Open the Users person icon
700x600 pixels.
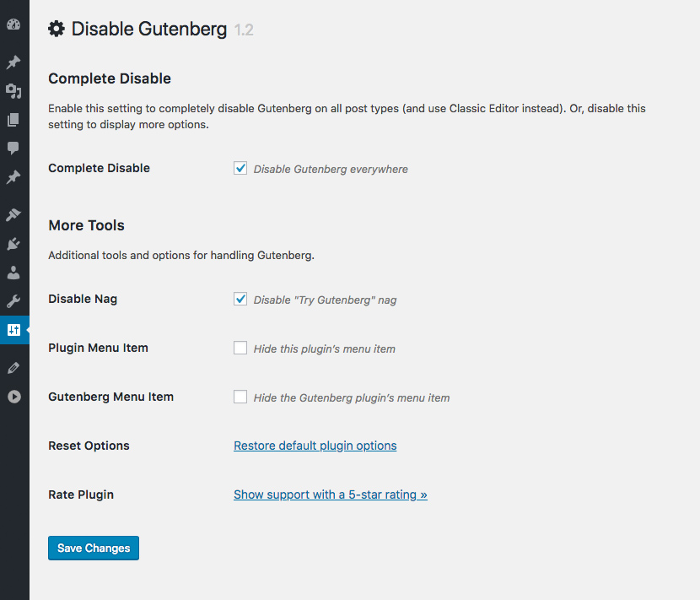[x=13, y=273]
